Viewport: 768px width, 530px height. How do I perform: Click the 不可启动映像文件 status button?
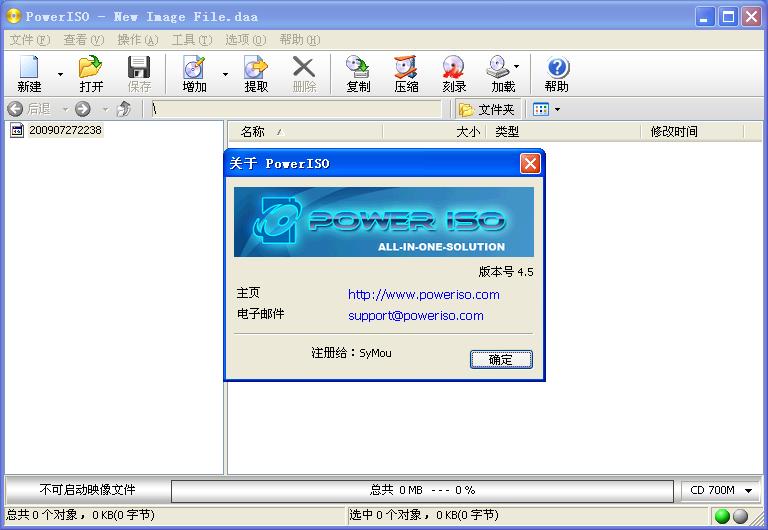88,489
